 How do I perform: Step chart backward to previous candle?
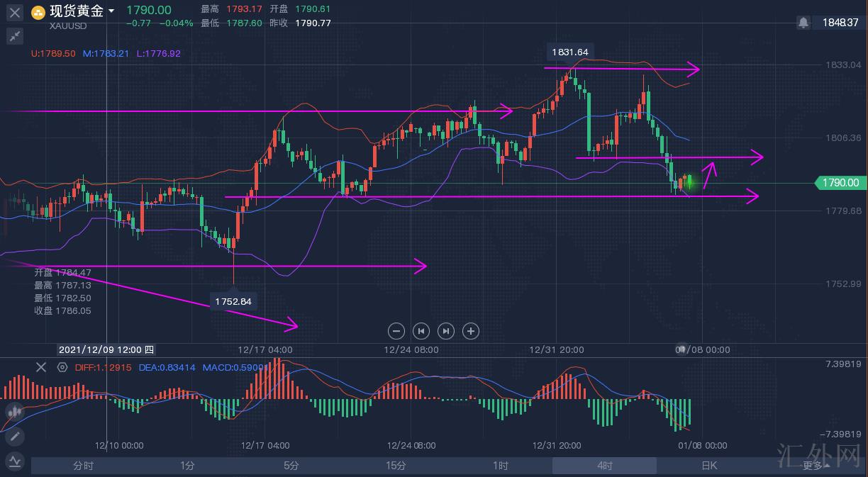pos(421,330)
